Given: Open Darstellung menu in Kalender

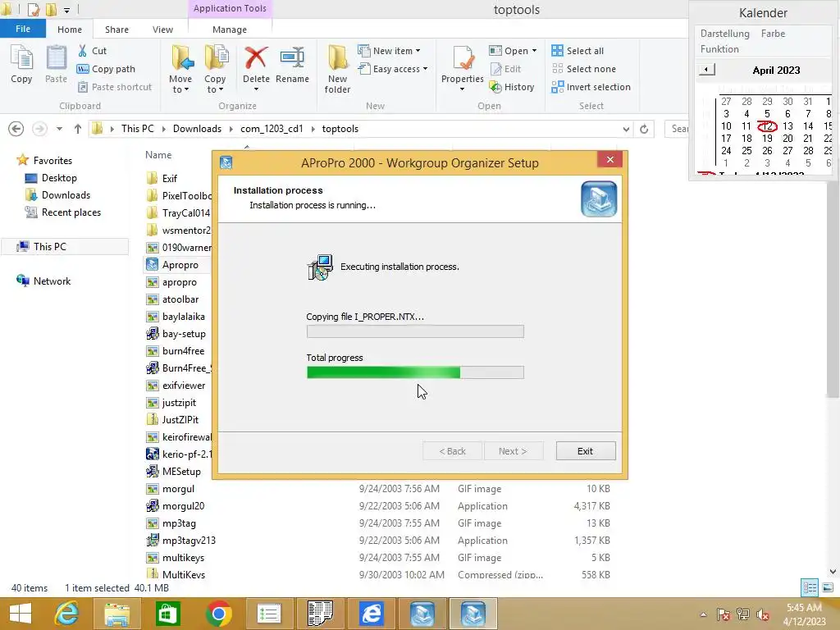Looking at the screenshot, I should tap(725, 34).
